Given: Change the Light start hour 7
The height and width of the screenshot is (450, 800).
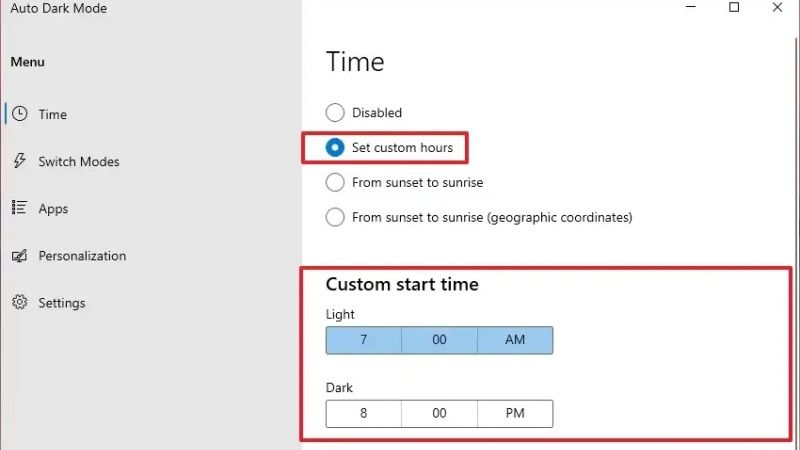Looking at the screenshot, I should click(x=364, y=340).
